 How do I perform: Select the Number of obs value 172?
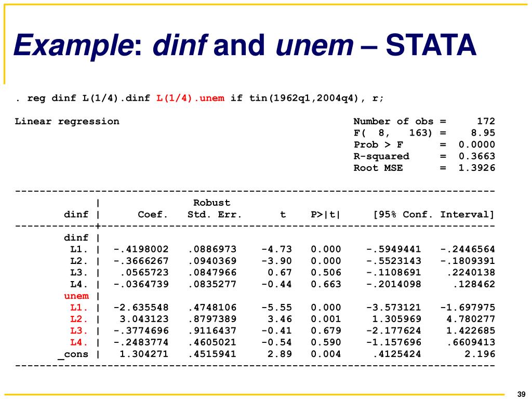pyautogui.click(x=486, y=121)
